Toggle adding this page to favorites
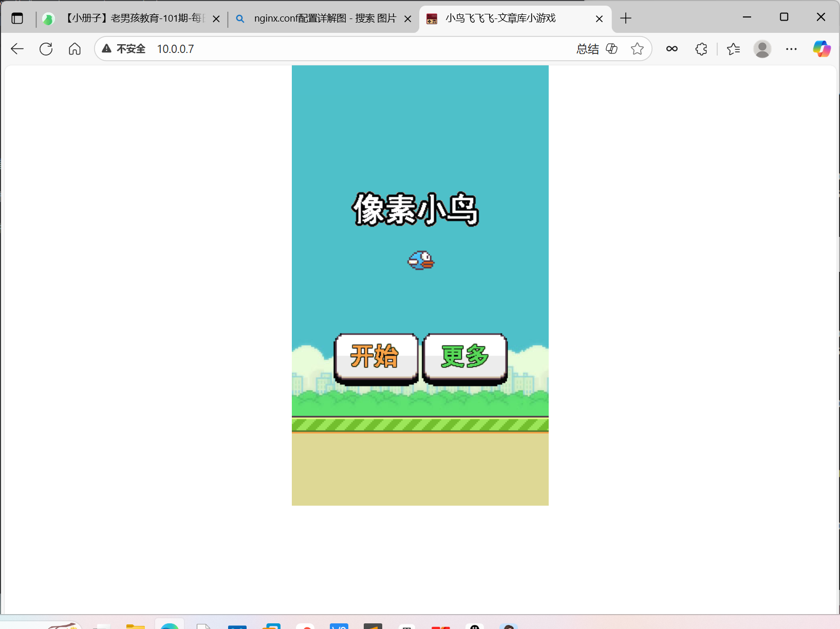Image resolution: width=840 pixels, height=629 pixels. click(x=638, y=49)
